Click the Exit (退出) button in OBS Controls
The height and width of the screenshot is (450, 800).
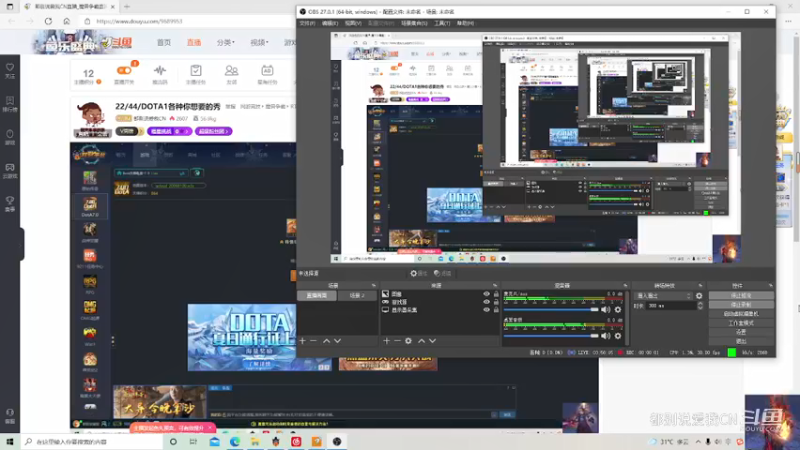coord(741,341)
